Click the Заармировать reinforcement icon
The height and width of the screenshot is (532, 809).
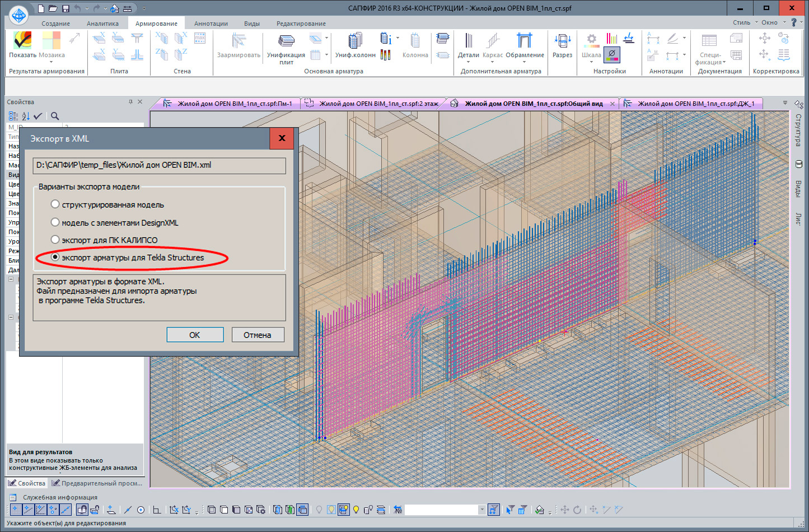pyautogui.click(x=239, y=41)
